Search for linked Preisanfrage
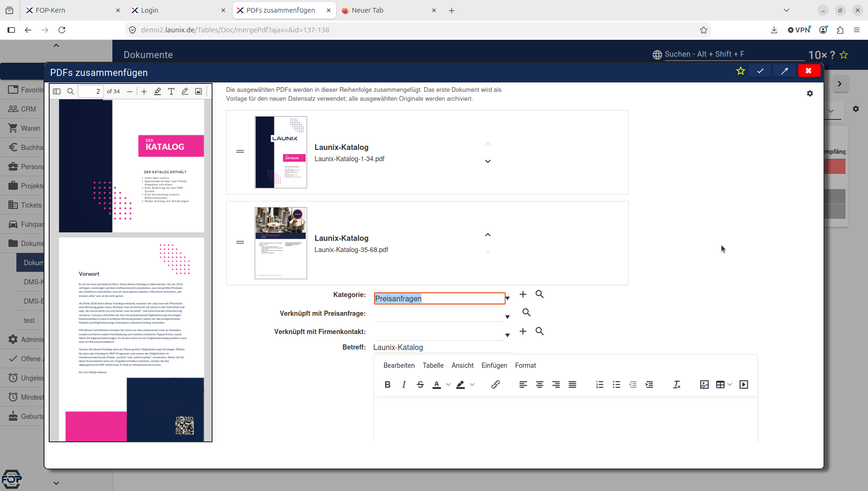This screenshot has width=868, height=491. point(526,312)
